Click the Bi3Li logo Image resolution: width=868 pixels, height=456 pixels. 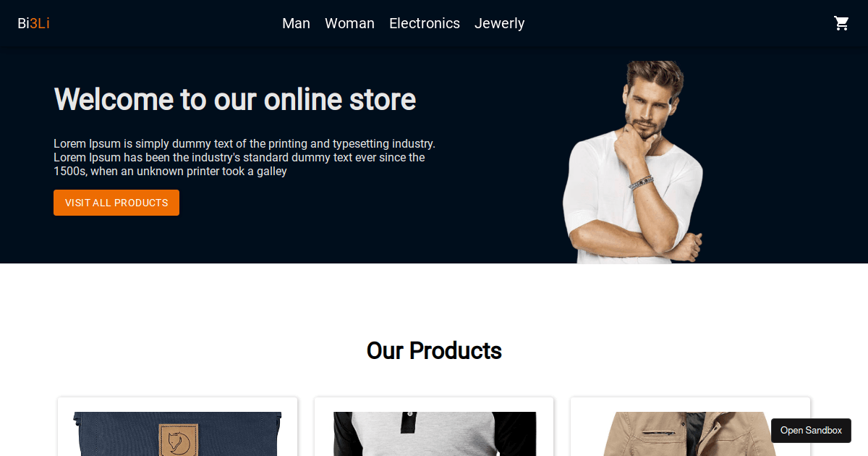tap(33, 23)
